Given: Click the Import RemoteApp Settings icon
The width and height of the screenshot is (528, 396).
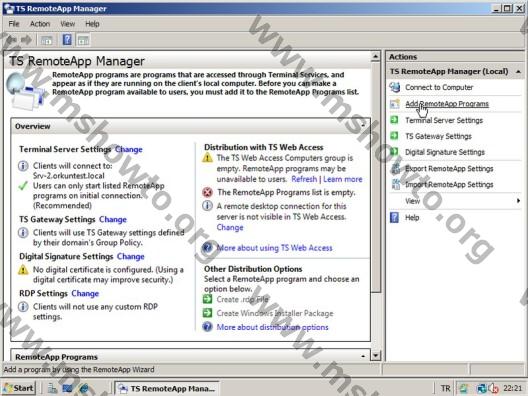Looking at the screenshot, I should coord(395,184).
